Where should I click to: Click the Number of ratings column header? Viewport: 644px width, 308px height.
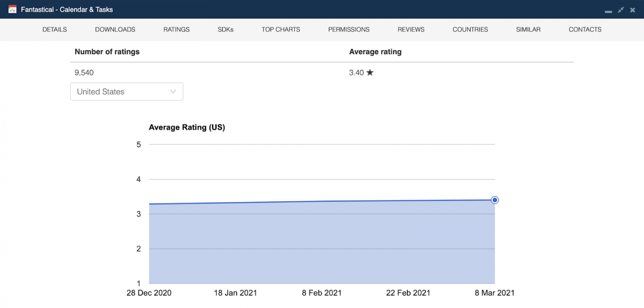[107, 52]
